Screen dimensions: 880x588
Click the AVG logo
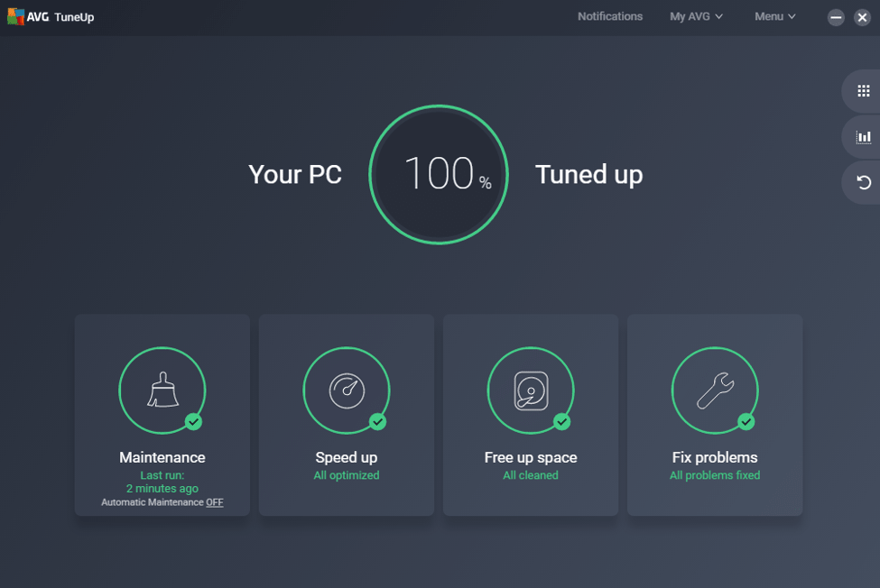(16, 15)
